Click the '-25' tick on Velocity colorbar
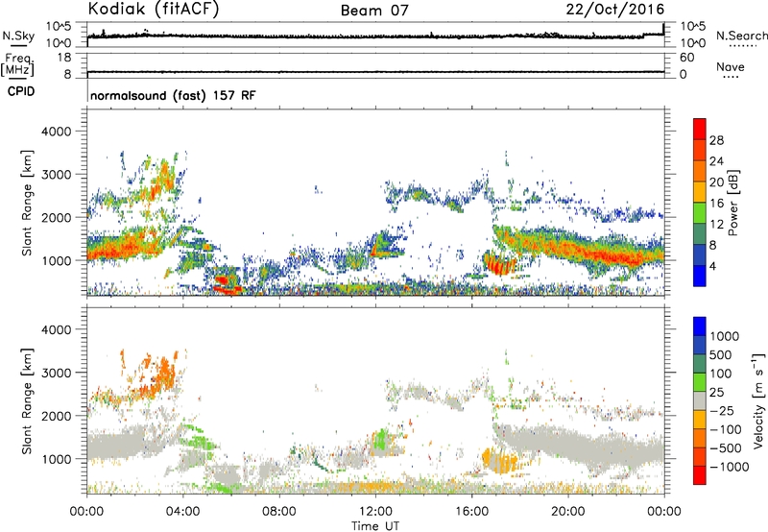This screenshot has height=532, width=768. pyautogui.click(x=723, y=411)
